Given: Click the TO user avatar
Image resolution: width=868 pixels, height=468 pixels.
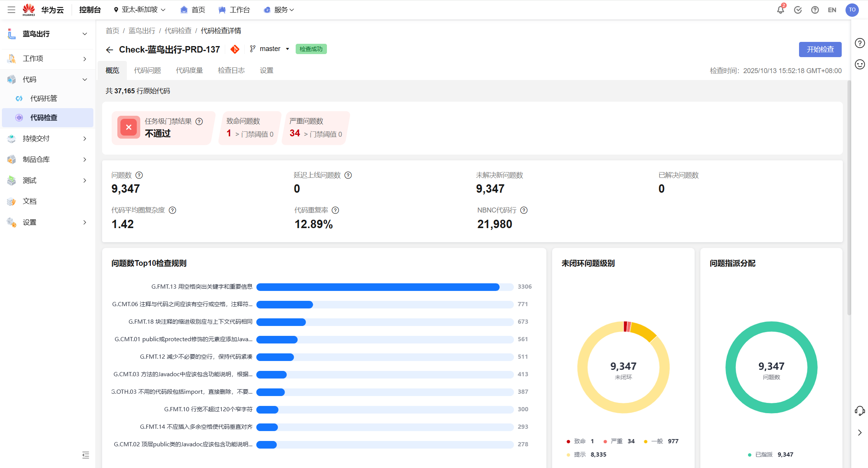Looking at the screenshot, I should coord(852,10).
